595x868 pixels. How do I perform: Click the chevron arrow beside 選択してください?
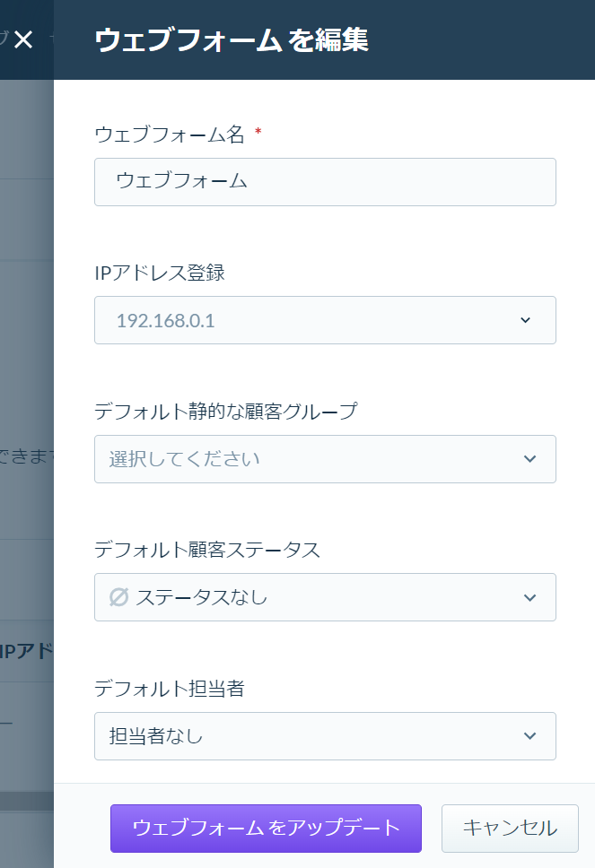pos(529,459)
